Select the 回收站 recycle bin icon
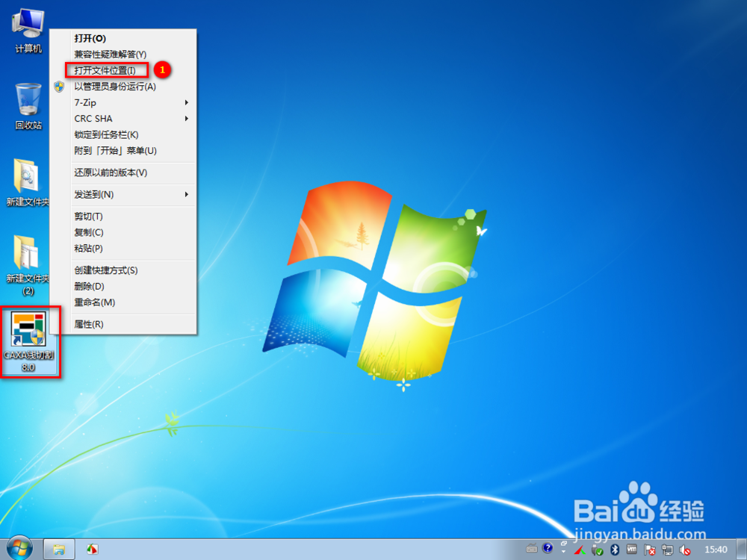 coord(28,106)
